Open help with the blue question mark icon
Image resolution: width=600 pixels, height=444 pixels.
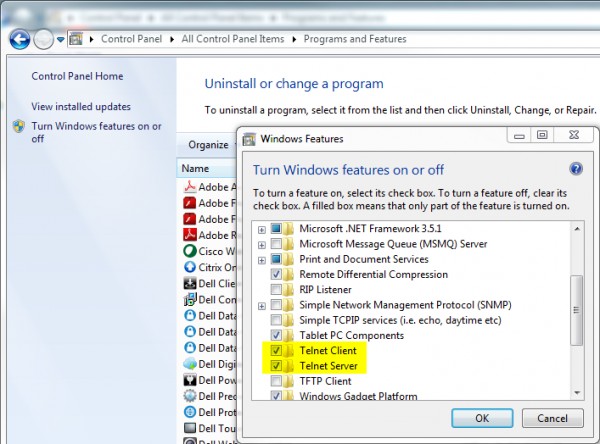(x=576, y=169)
